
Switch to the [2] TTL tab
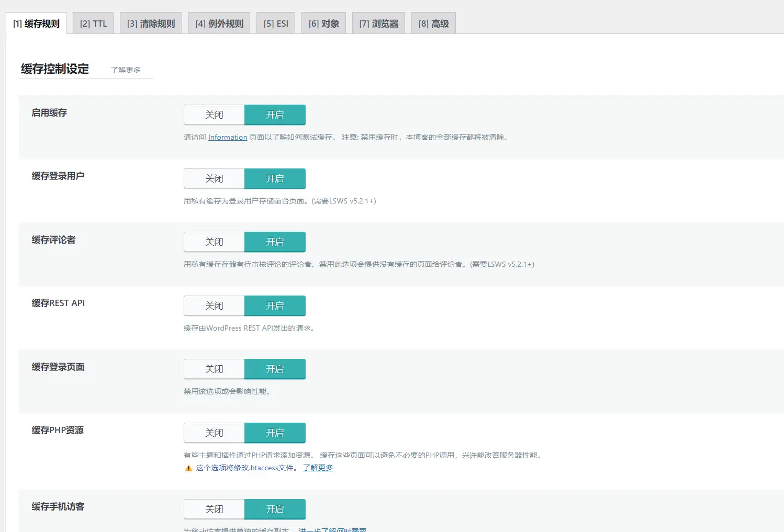click(93, 24)
